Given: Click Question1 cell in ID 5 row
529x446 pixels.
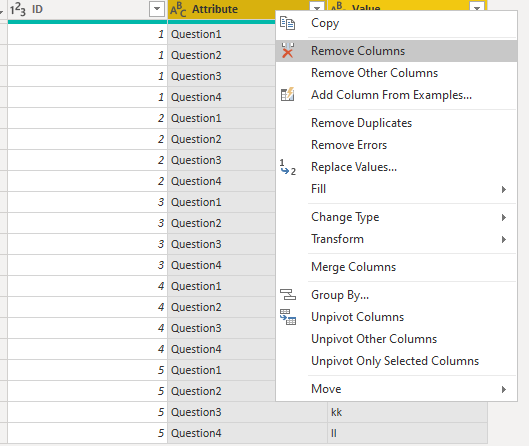Looking at the screenshot, I should point(222,370).
